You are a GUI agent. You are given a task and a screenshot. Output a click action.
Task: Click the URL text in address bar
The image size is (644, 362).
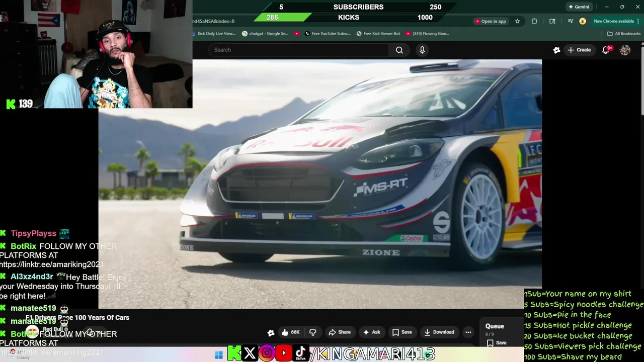click(x=213, y=21)
